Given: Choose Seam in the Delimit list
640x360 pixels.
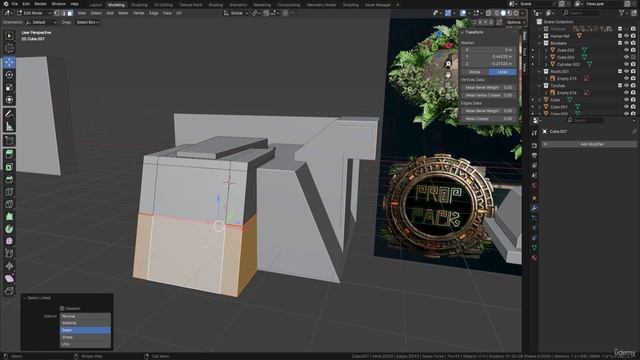Looking at the screenshot, I should pyautogui.click(x=85, y=330).
